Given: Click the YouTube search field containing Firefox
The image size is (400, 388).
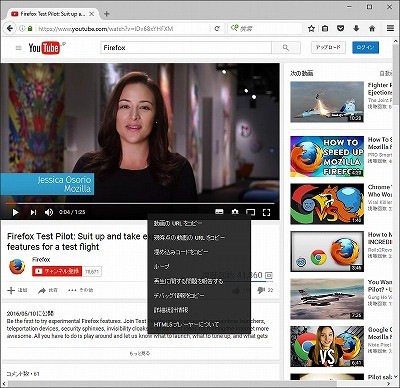Looking at the screenshot, I should pyautogui.click(x=186, y=48).
